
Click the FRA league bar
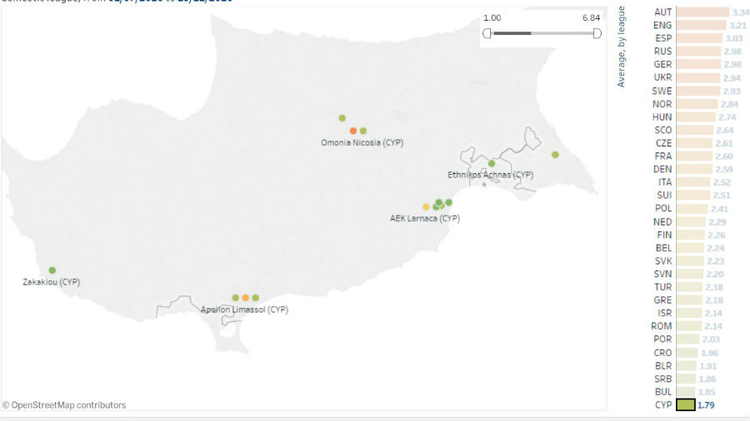696,156
